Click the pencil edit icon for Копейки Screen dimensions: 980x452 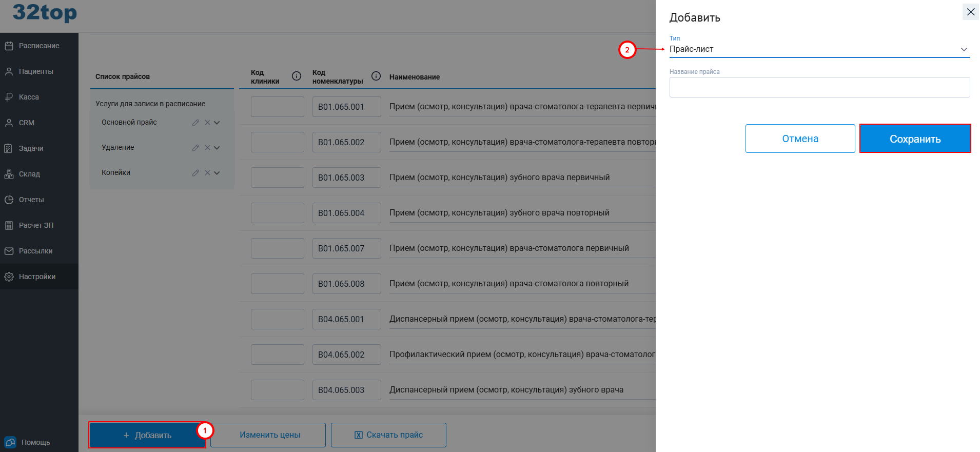195,173
